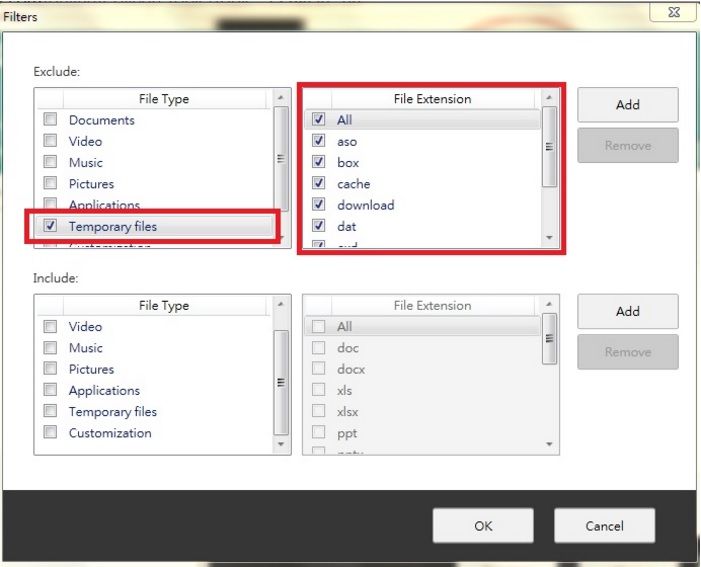Click the Exclude File Extension scrollbar thumb

tap(549, 147)
